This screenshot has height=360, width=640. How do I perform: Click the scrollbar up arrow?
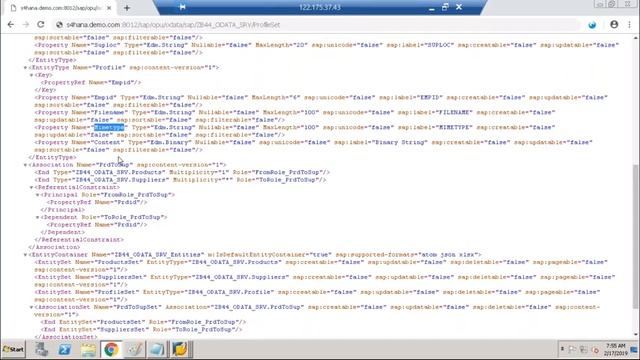[636, 38]
